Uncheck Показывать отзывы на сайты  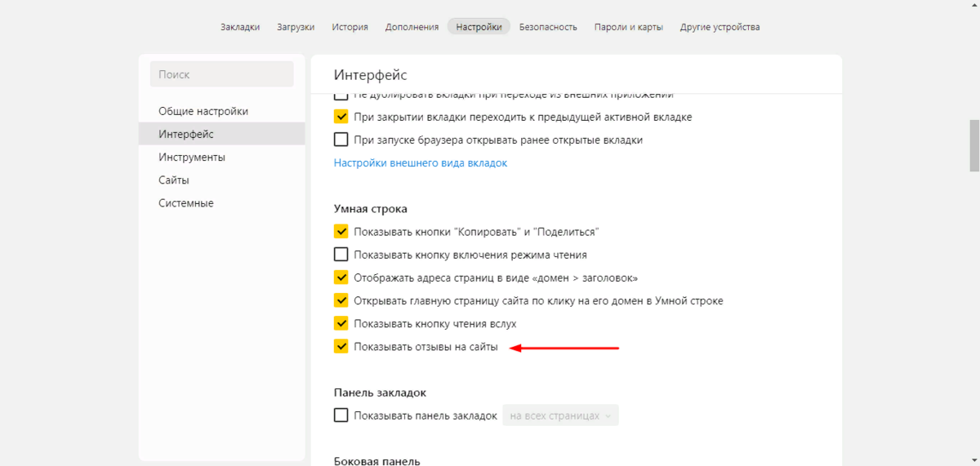pos(341,347)
